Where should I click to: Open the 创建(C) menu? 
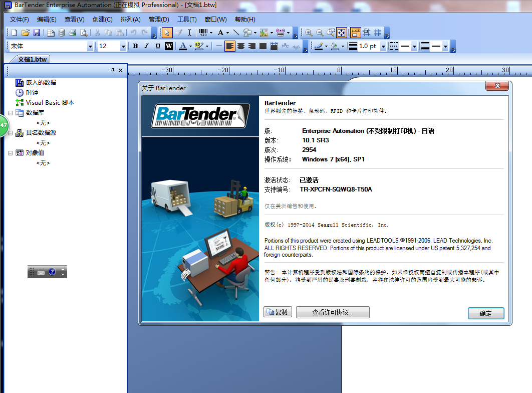pyautogui.click(x=103, y=20)
